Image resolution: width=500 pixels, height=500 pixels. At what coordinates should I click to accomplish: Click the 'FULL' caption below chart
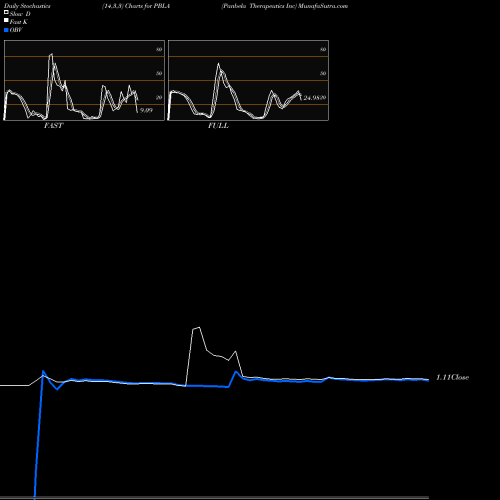tap(218, 126)
